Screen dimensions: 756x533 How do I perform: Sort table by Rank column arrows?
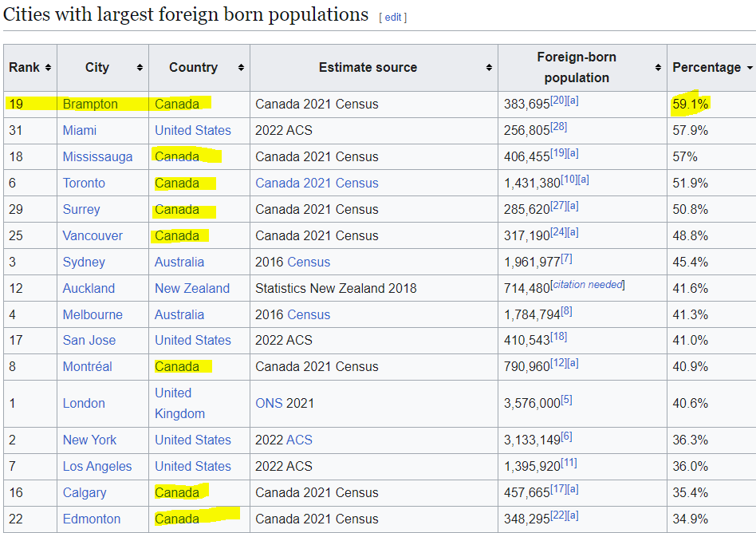(49, 68)
